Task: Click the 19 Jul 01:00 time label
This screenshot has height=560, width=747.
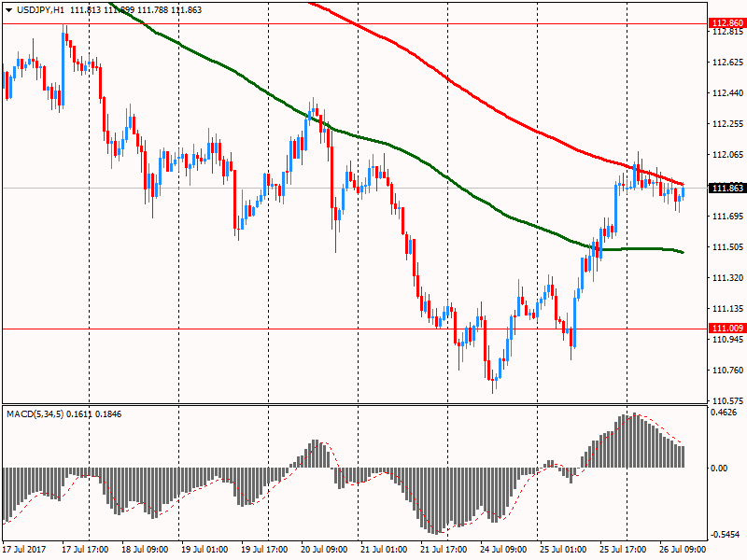Action: (204, 549)
